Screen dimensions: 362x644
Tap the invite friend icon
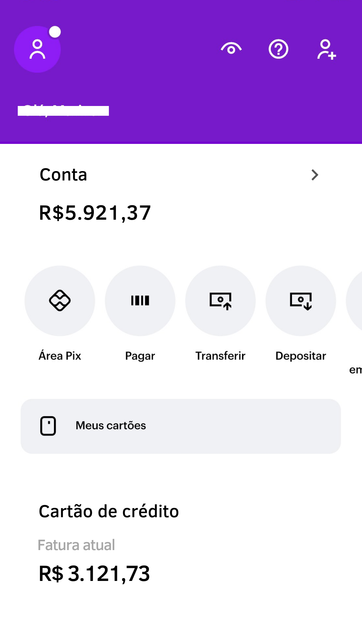point(326,49)
